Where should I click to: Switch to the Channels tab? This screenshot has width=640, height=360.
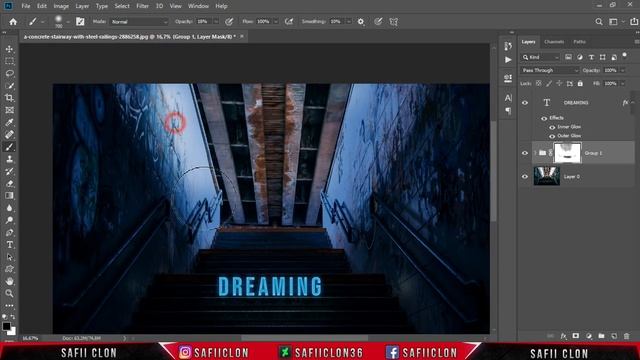554,42
